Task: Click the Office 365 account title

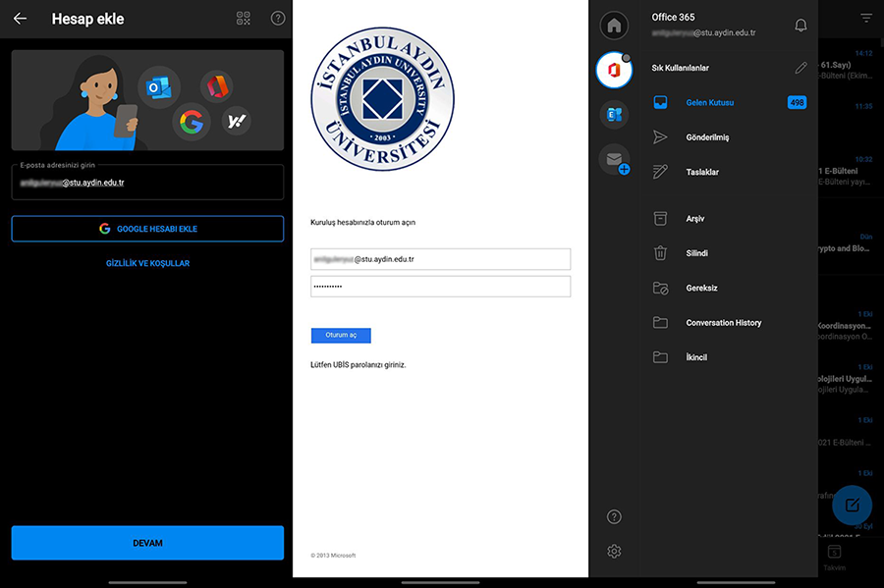Action: click(673, 18)
